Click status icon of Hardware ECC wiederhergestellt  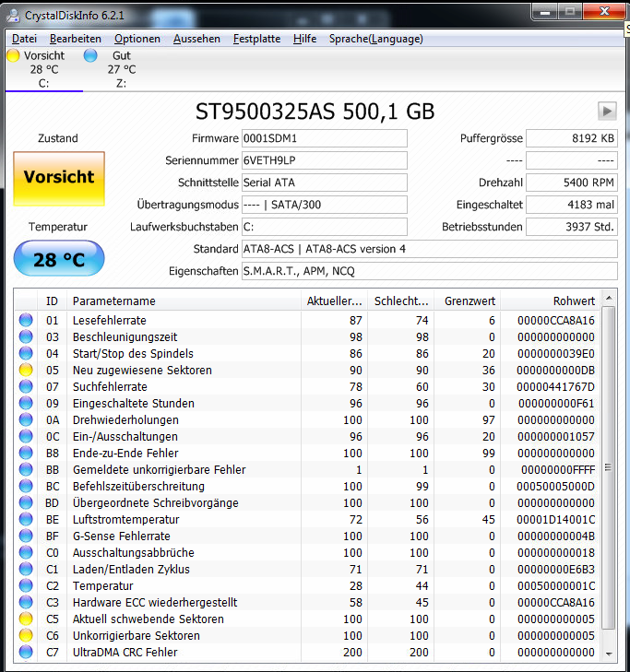pyautogui.click(x=26, y=602)
